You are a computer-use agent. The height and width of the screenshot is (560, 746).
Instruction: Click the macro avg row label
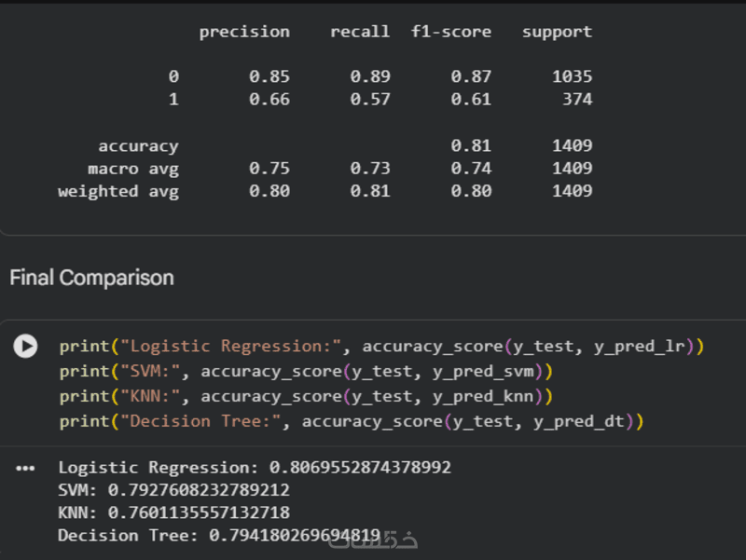133,169
